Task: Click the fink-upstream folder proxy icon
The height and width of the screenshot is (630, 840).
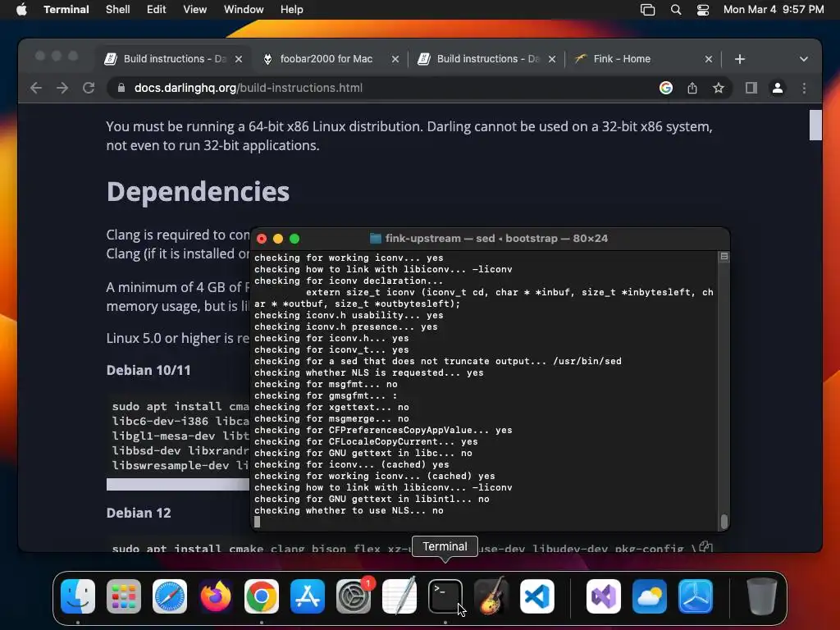Action: click(376, 239)
